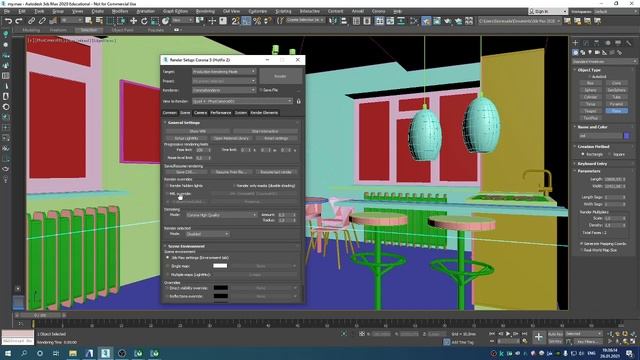Open the Preset dropdown in Render Setup

(224, 81)
